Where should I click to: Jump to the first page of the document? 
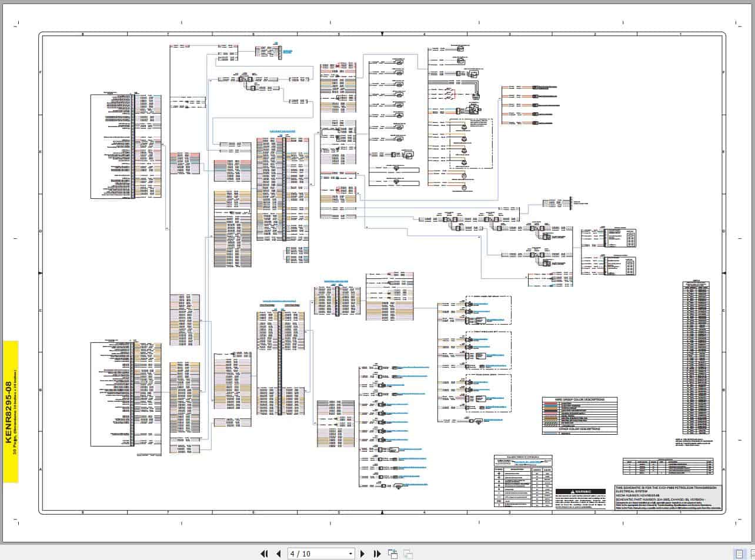[x=264, y=554]
